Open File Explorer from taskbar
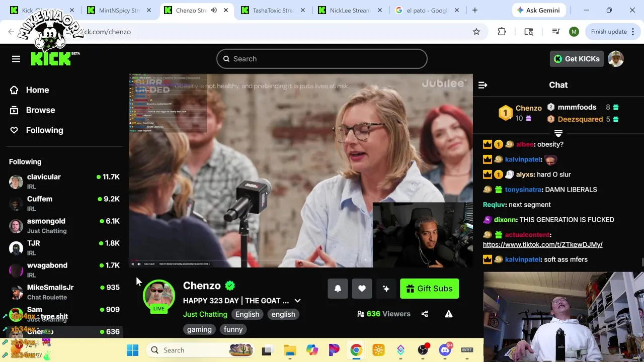644x362 pixels. 290,350
